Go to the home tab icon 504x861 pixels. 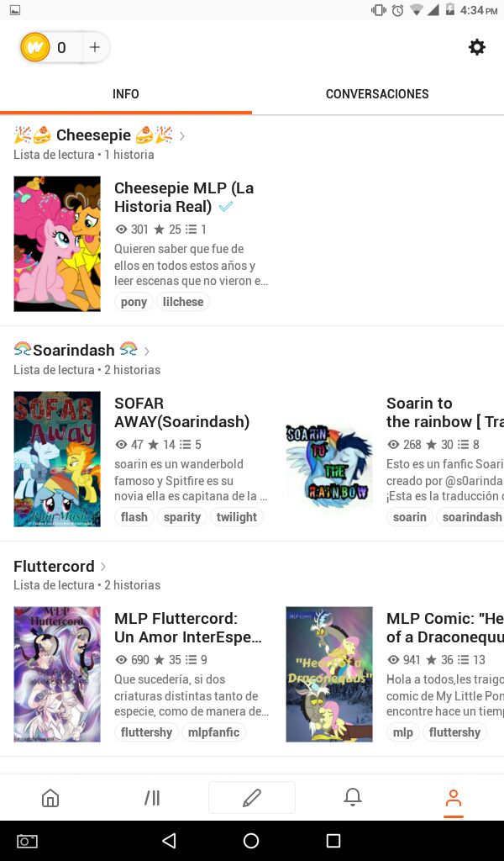[x=50, y=797]
